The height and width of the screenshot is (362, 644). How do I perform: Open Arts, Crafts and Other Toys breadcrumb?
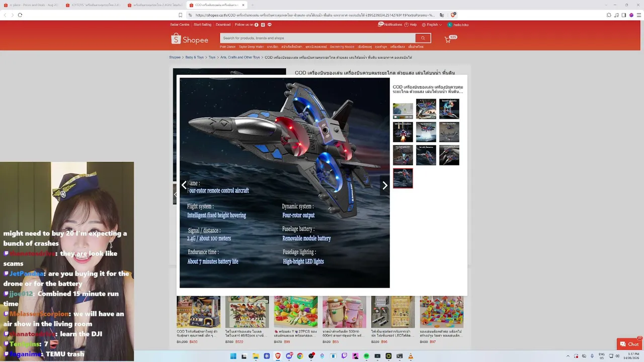(240, 57)
